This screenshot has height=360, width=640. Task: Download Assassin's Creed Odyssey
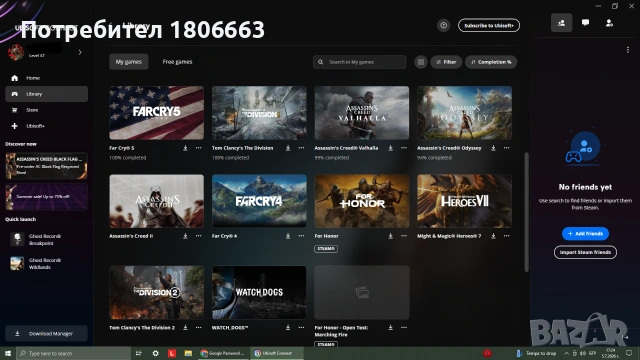493,148
